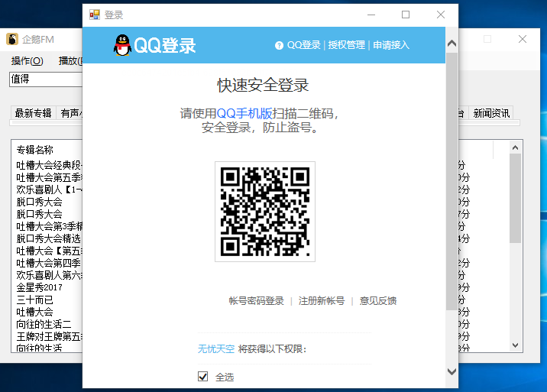Select the 有声 tab in 企鹅FM
Image resolution: width=547 pixels, height=392 pixels.
click(x=70, y=113)
